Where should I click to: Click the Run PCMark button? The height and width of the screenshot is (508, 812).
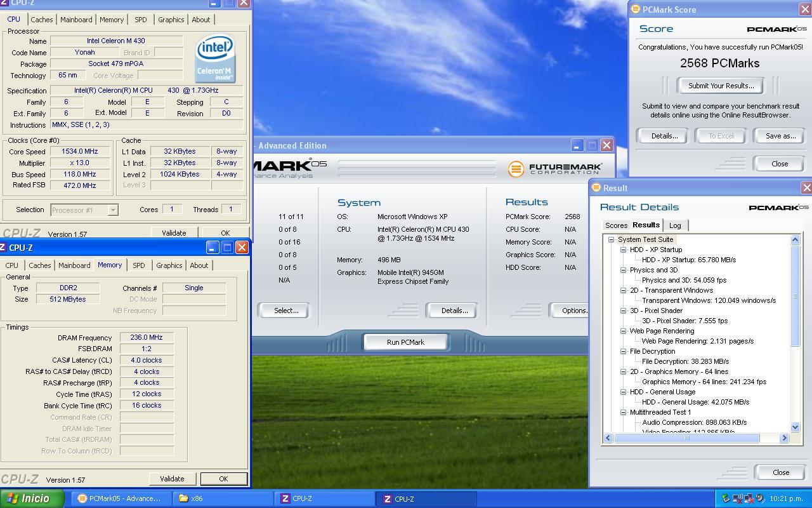[405, 342]
